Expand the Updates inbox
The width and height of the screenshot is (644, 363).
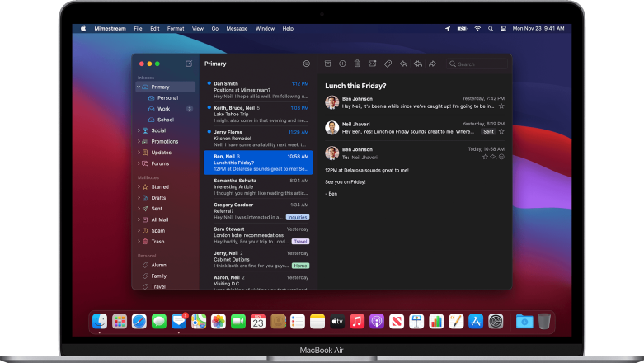pos(139,153)
